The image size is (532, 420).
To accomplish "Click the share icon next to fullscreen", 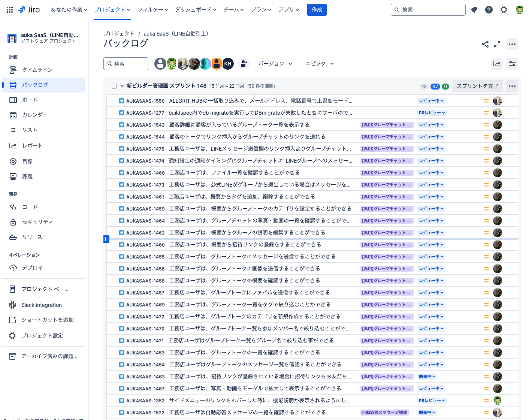I will (x=485, y=44).
